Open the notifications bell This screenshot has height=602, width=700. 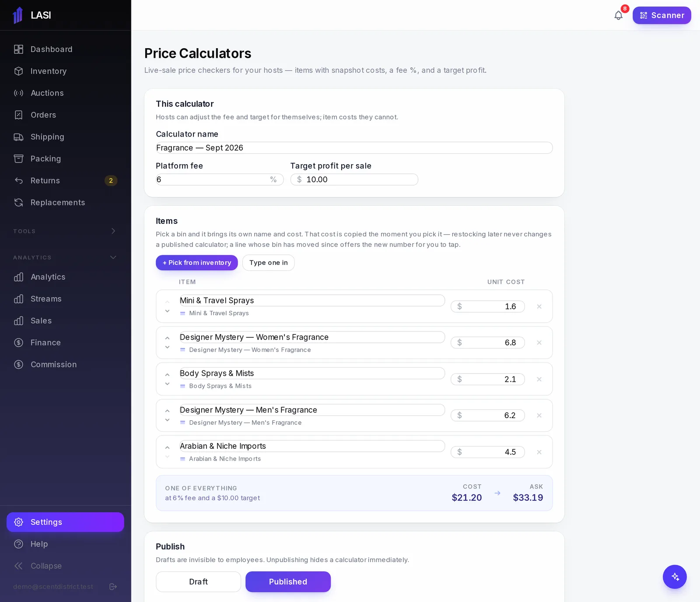pos(618,15)
